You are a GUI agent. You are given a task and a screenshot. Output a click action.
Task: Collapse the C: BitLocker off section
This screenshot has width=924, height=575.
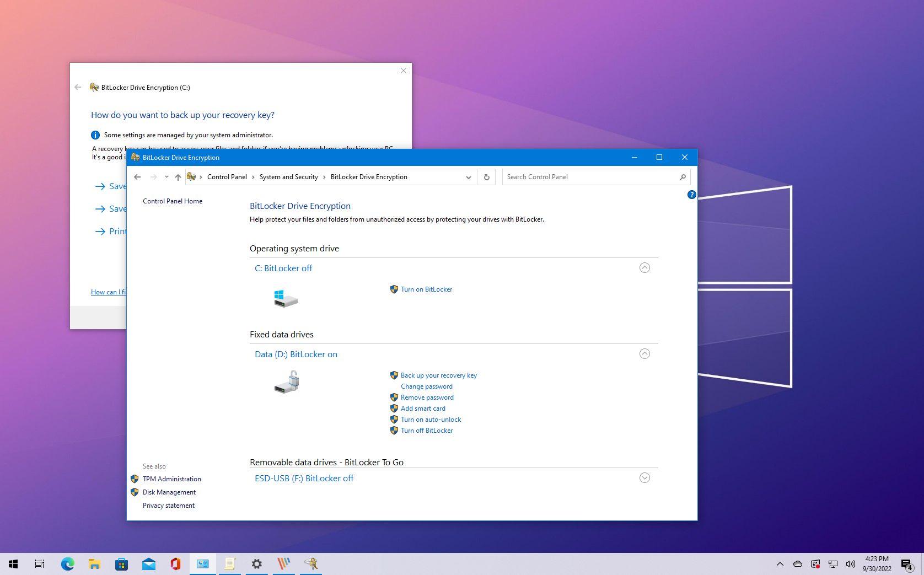click(x=644, y=268)
